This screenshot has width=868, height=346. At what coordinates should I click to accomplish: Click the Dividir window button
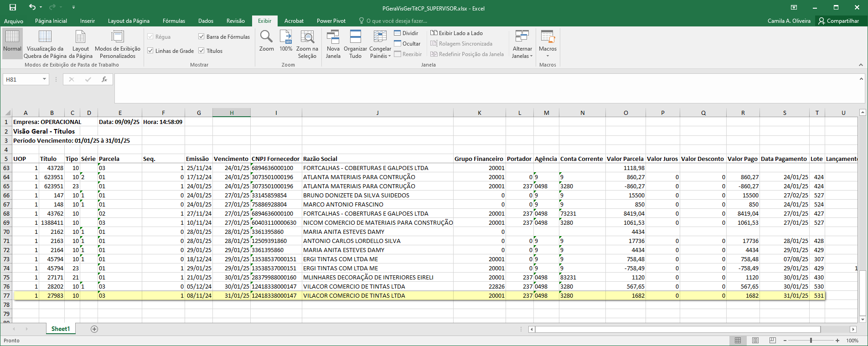tap(406, 33)
